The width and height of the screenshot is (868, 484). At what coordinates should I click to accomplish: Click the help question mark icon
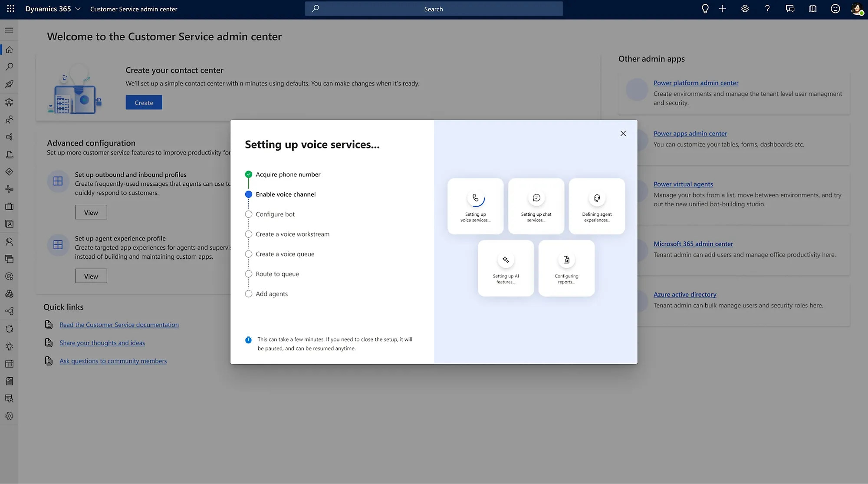click(767, 9)
